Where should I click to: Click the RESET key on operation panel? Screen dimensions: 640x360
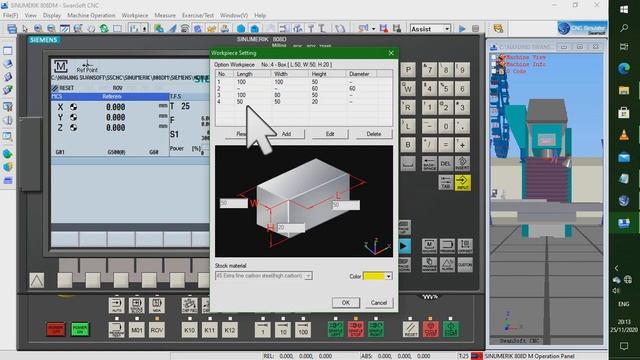(x=411, y=329)
